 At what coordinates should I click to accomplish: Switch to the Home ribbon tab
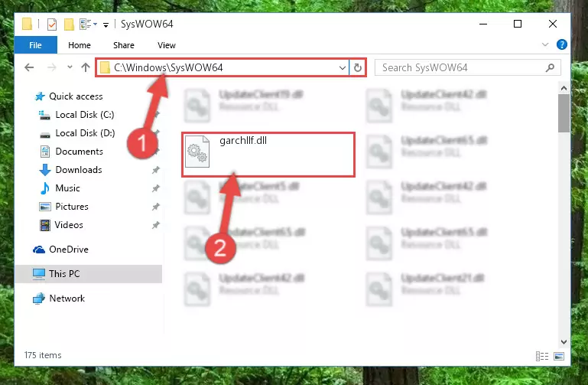[x=80, y=45]
